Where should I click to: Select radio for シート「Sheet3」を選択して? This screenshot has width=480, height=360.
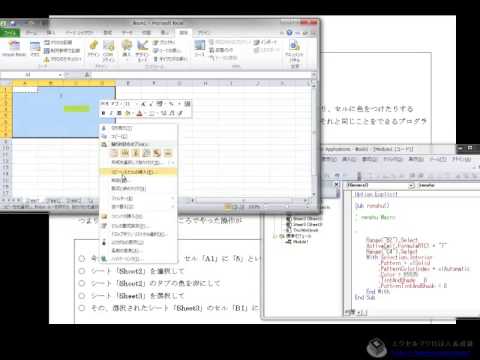pos(82,296)
